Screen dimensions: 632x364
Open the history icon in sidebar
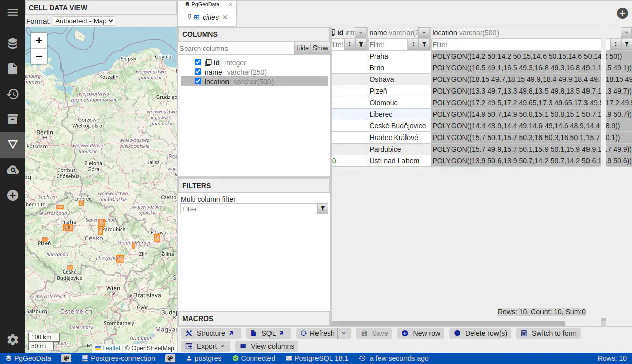[x=13, y=94]
